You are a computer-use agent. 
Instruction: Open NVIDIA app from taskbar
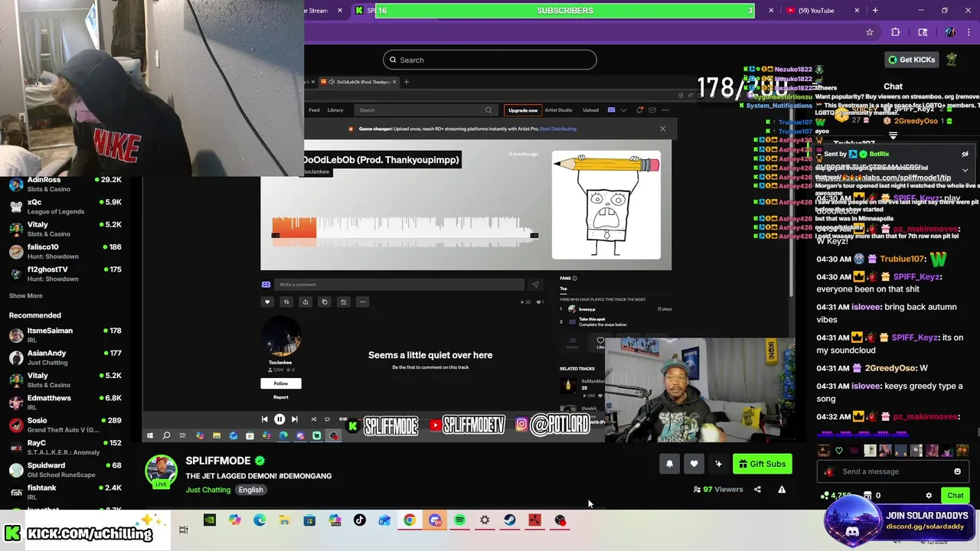[209, 520]
